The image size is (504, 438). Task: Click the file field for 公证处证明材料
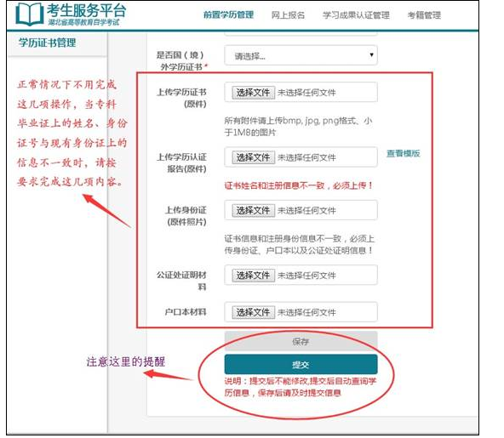click(x=301, y=275)
